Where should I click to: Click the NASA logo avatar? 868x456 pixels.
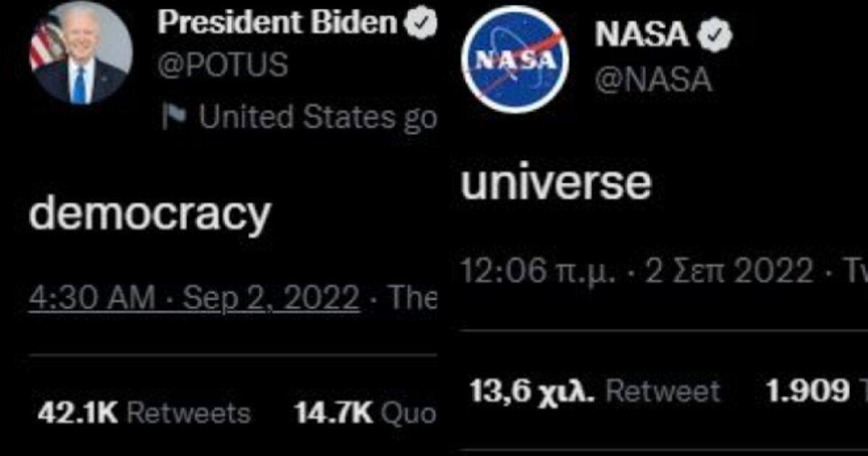click(514, 59)
